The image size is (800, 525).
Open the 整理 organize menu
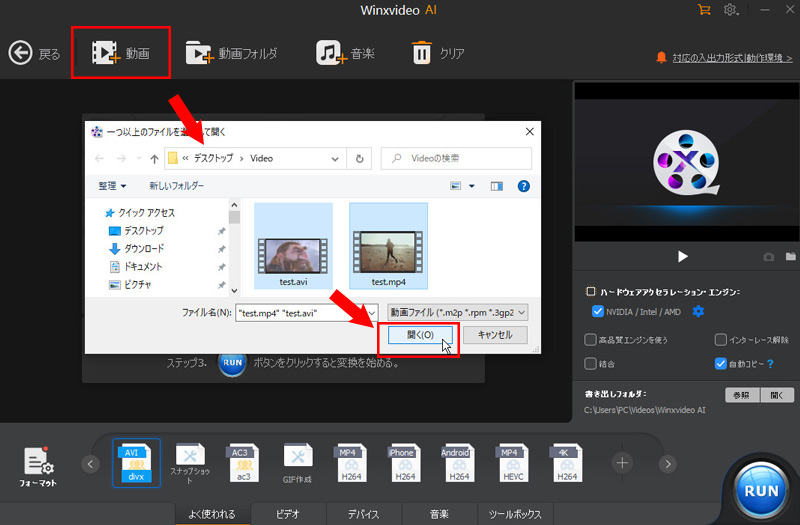112,186
